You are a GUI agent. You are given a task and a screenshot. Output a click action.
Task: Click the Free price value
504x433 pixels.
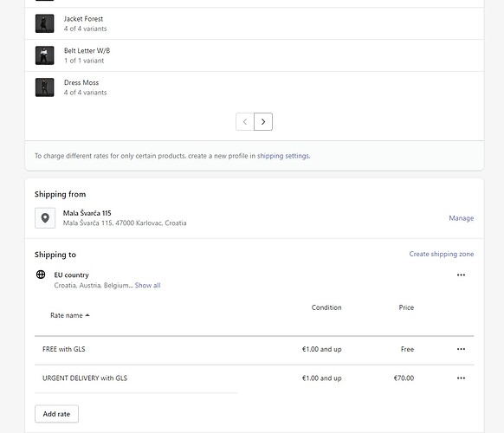point(407,349)
